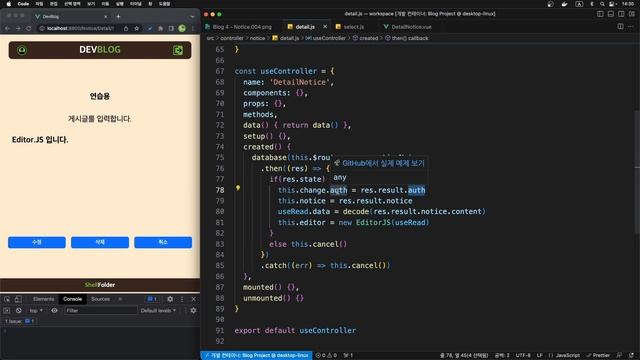Click the middle blue button under the post
The width and height of the screenshot is (640, 360).
(100, 242)
